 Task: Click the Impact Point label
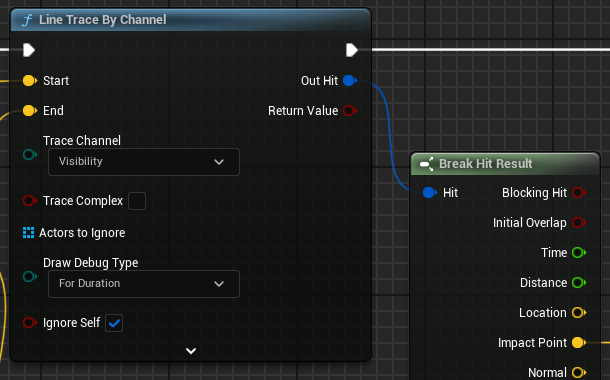532,343
